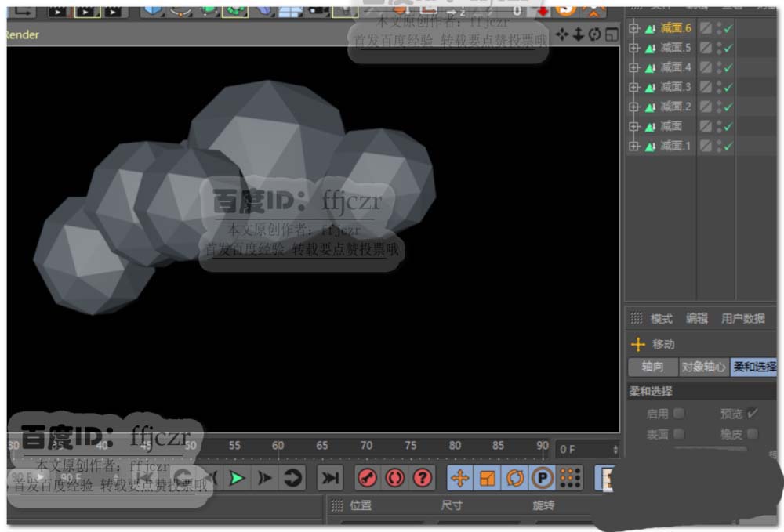Enable the 启用 checkbox in soft selection

tap(679, 413)
